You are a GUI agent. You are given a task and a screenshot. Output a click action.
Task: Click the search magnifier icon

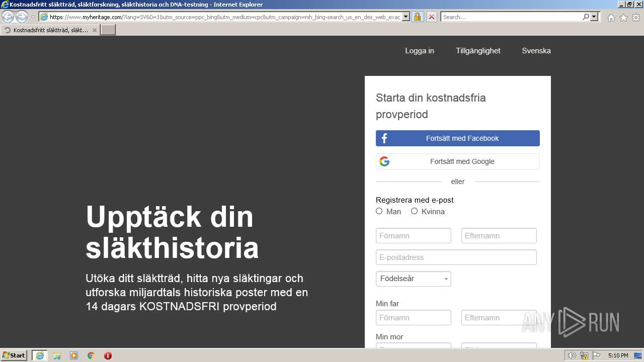pyautogui.click(x=586, y=17)
